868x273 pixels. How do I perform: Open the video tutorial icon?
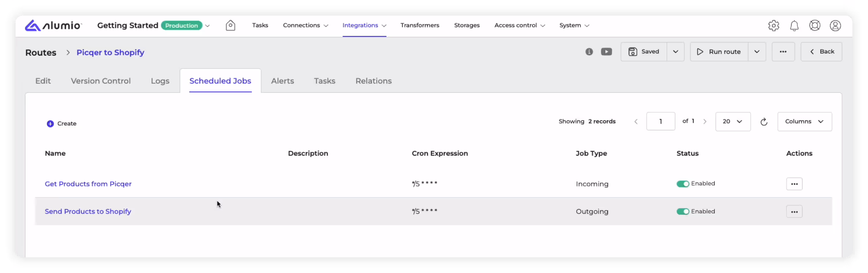tap(606, 52)
